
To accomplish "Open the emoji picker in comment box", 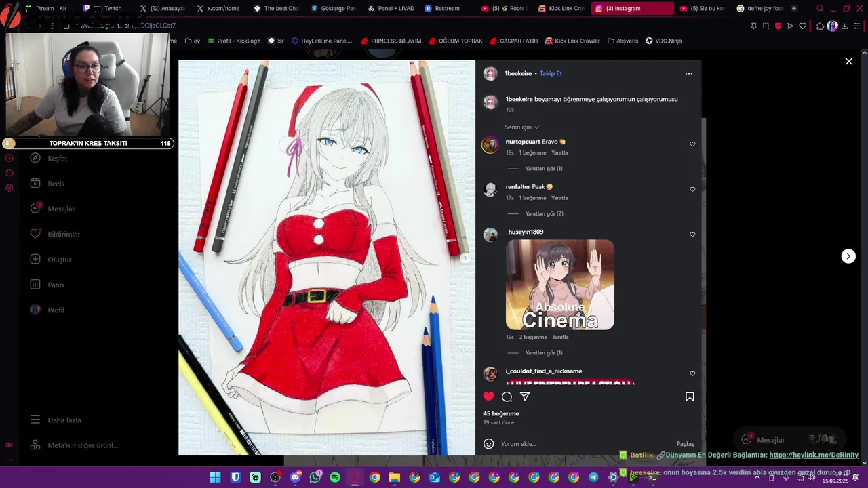I will pyautogui.click(x=488, y=444).
